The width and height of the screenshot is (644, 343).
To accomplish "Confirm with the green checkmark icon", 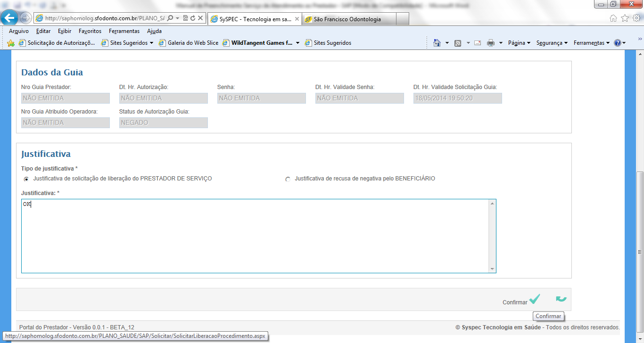I will coord(534,299).
